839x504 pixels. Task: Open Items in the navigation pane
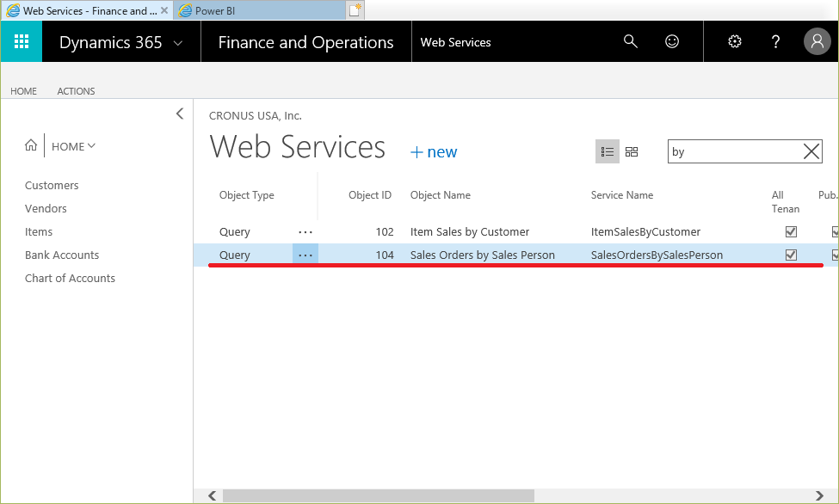coord(39,231)
